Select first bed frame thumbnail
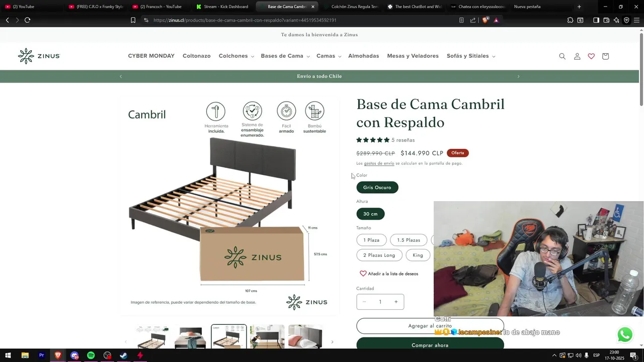 click(x=152, y=337)
